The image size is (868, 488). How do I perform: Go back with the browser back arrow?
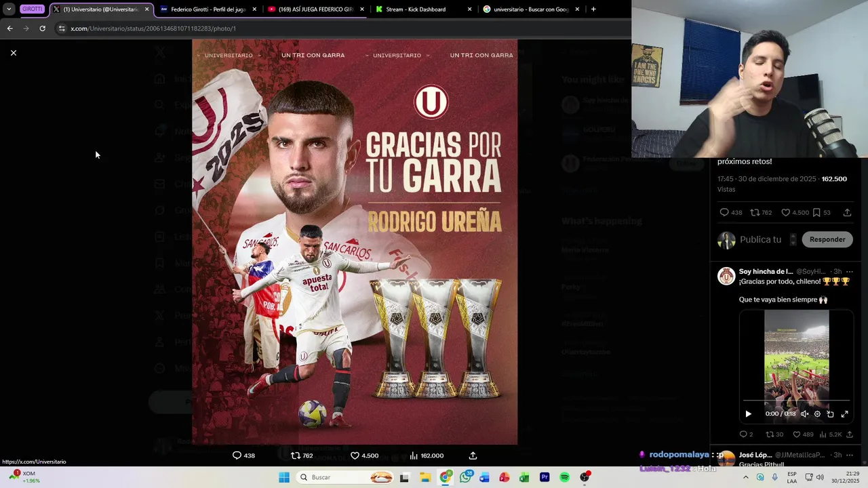9,28
